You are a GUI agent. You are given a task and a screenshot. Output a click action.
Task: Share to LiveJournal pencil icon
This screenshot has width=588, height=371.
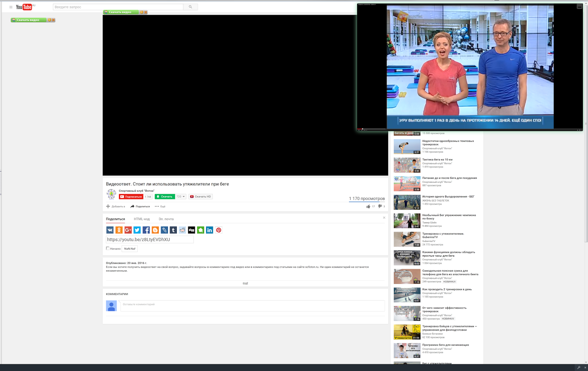(x=164, y=230)
